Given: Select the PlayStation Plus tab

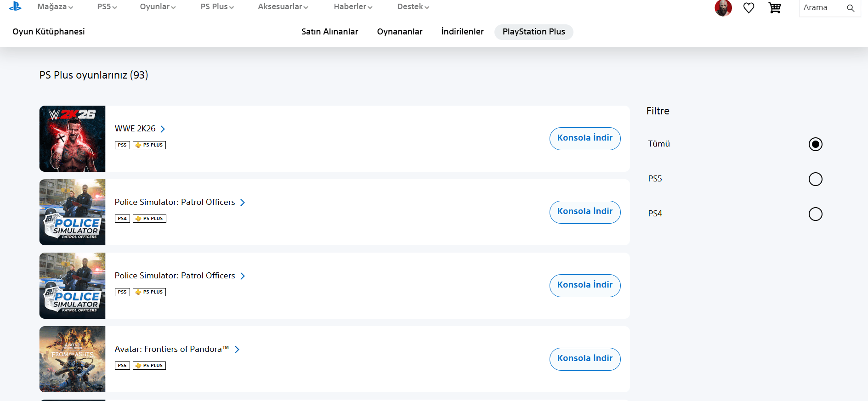Looking at the screenshot, I should pos(534,32).
